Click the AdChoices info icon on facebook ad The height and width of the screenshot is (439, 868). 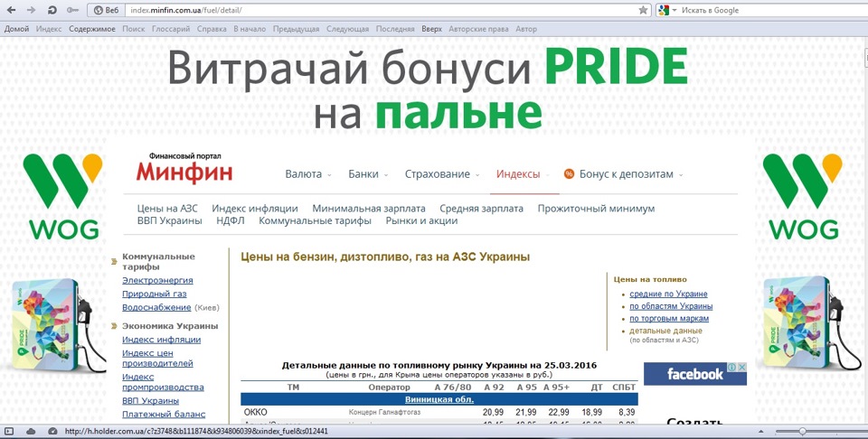[x=731, y=367]
